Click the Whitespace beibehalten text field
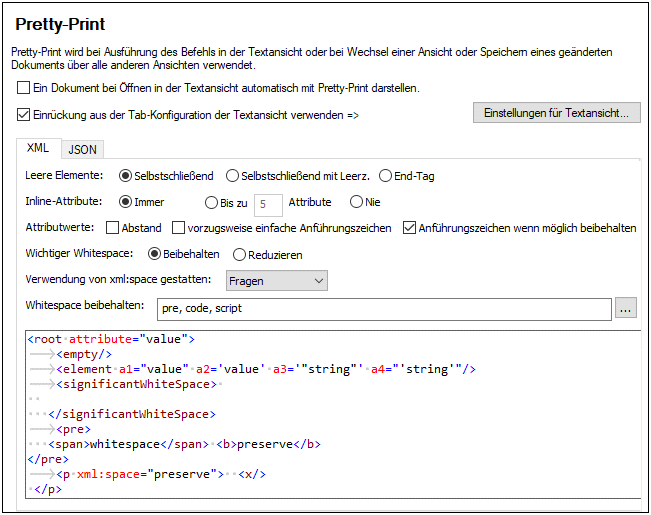Image resolution: width=651 pixels, height=515 pixels. [384, 309]
